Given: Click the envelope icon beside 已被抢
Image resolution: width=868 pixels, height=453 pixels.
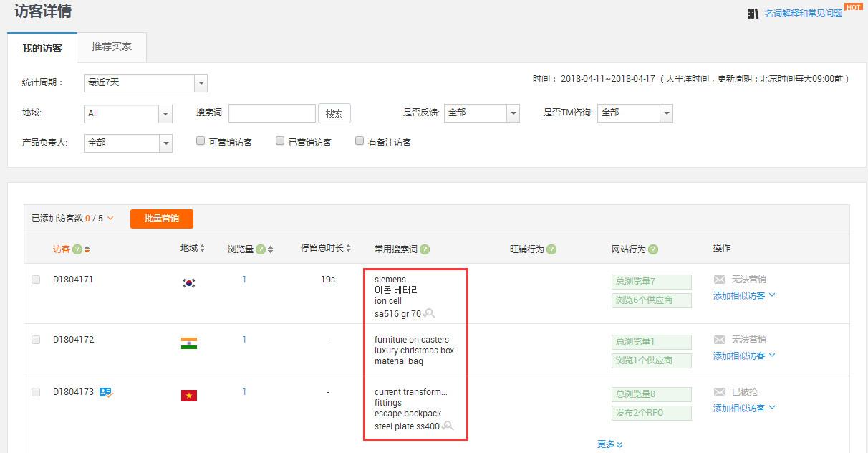Looking at the screenshot, I should [x=718, y=391].
